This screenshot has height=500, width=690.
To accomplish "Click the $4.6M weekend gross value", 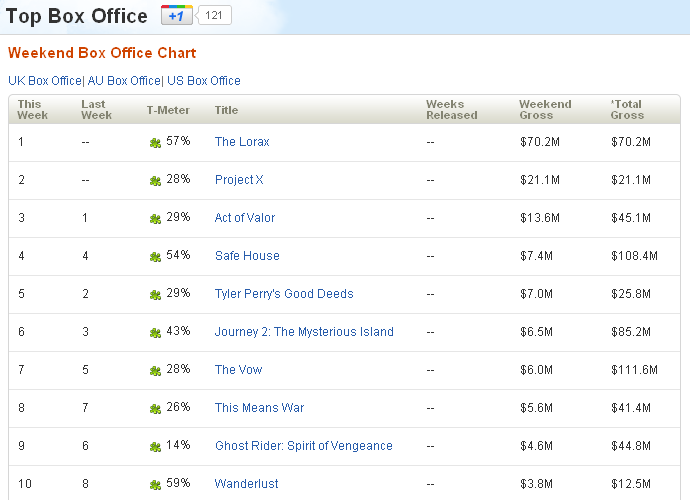I will coord(536,446).
